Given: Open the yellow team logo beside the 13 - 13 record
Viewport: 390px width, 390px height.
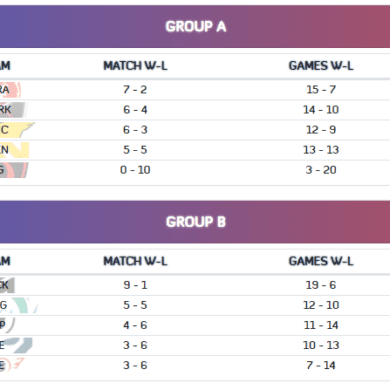Looking at the screenshot, I should [x=14, y=150].
